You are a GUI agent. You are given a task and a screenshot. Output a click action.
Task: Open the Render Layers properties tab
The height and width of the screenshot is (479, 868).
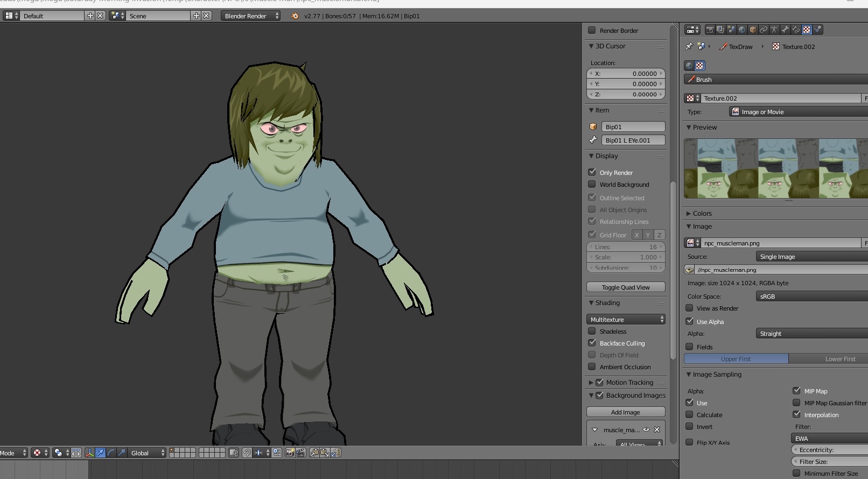[720, 30]
